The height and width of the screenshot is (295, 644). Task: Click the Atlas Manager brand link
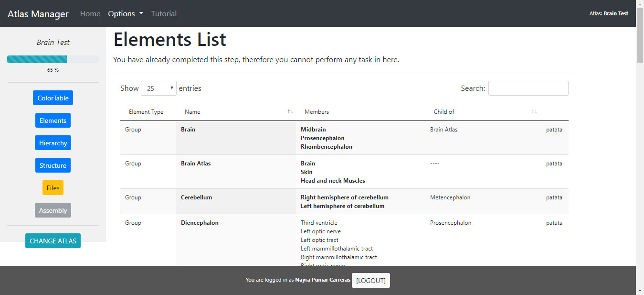pyautogui.click(x=38, y=14)
